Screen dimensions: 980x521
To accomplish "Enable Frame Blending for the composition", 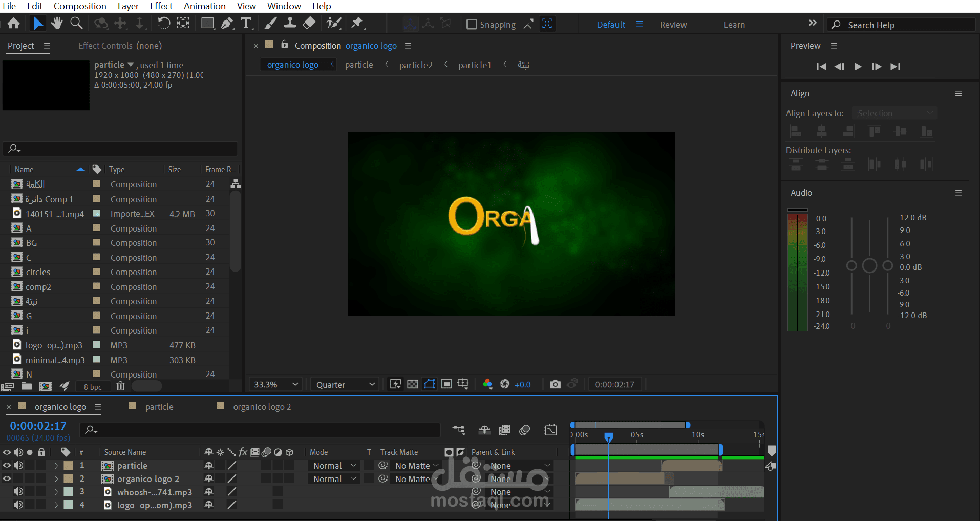I will click(x=504, y=430).
